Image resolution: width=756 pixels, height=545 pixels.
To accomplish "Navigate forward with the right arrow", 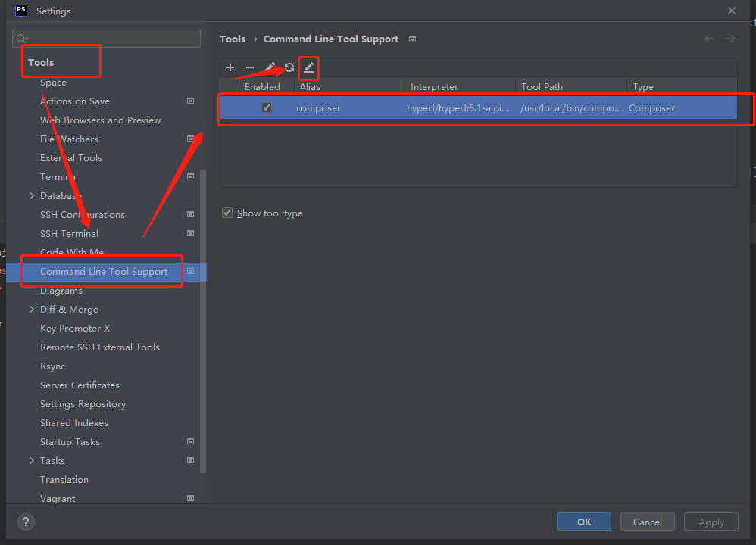I will point(729,39).
